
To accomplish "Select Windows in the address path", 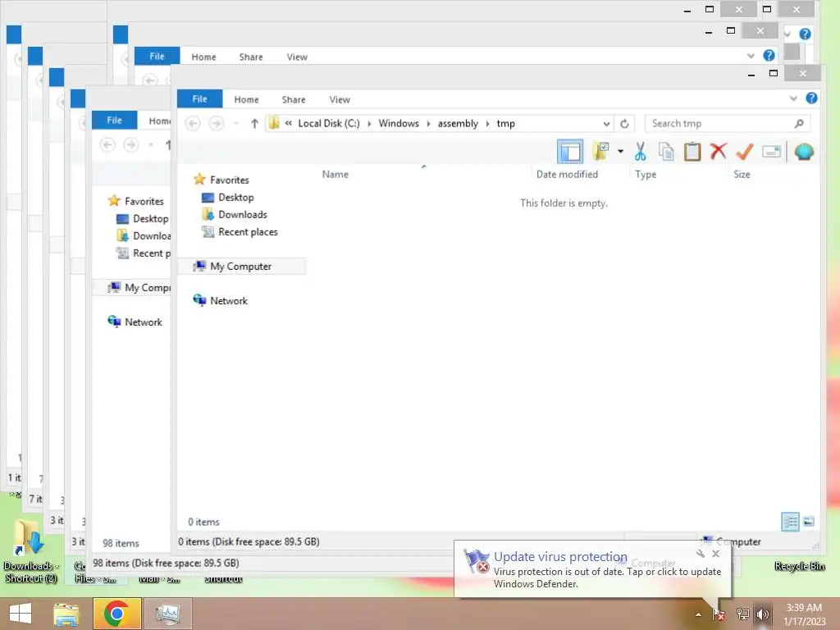I will coord(399,123).
